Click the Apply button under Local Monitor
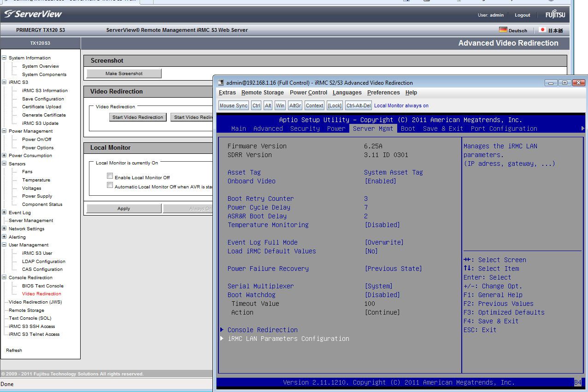588x392 pixels. point(123,208)
